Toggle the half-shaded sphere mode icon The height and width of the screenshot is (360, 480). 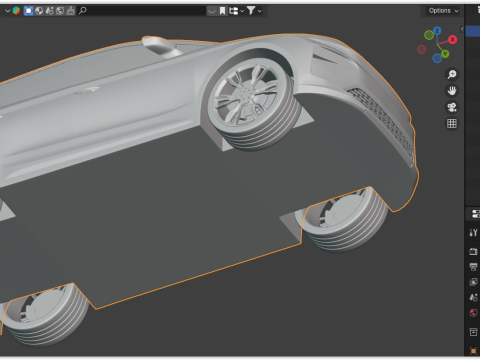39,11
